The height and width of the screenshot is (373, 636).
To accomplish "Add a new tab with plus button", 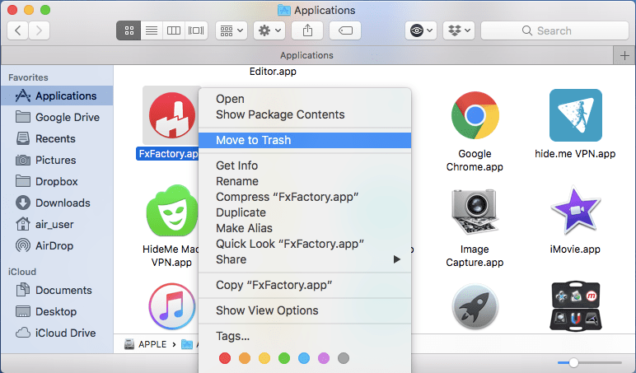I will coord(624,55).
